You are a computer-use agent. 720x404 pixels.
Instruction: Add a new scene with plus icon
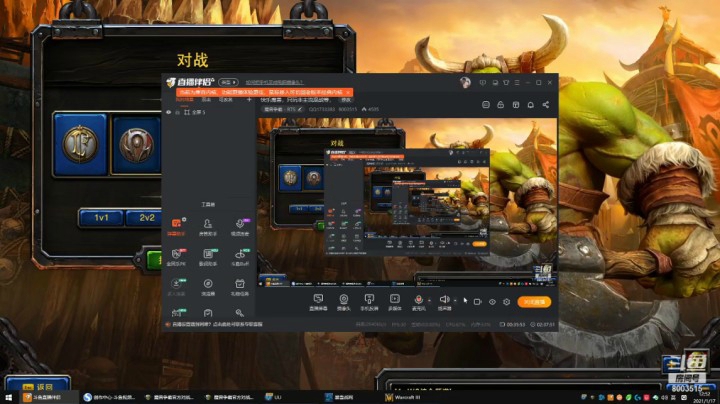[x=249, y=100]
